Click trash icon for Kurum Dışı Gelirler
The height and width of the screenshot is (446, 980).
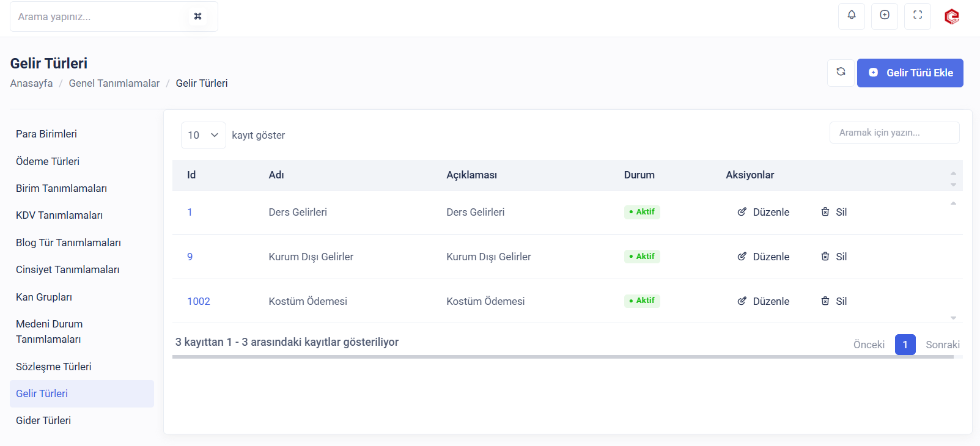825,257
